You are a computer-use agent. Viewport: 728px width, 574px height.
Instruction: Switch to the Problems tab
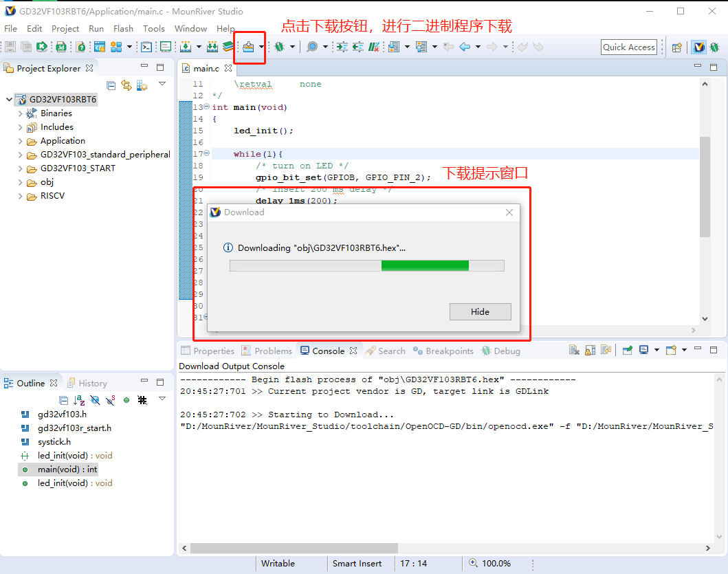click(x=267, y=351)
